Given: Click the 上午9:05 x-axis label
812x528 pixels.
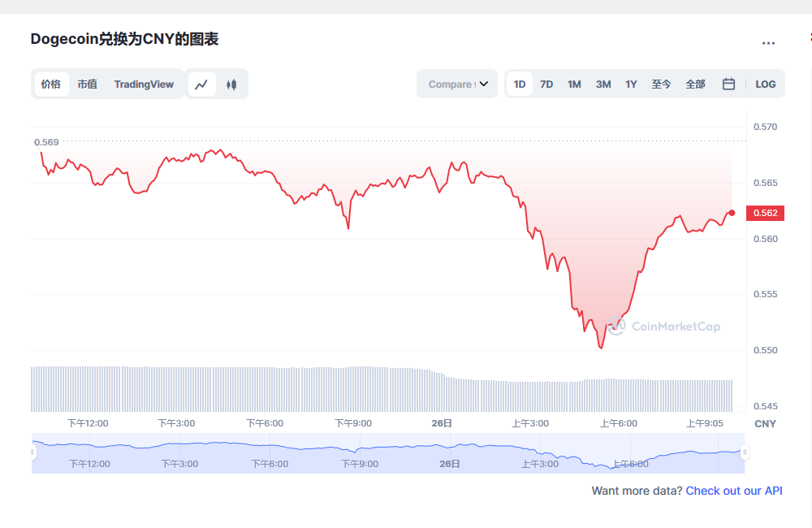Looking at the screenshot, I should [705, 423].
